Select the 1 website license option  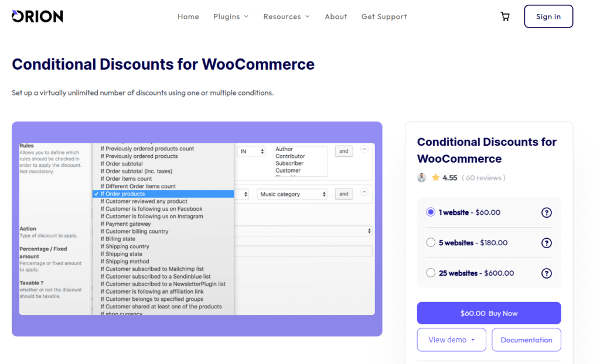coord(431,212)
